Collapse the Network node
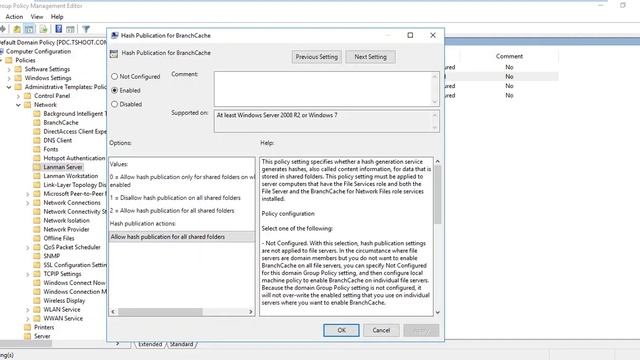 [x=18, y=105]
